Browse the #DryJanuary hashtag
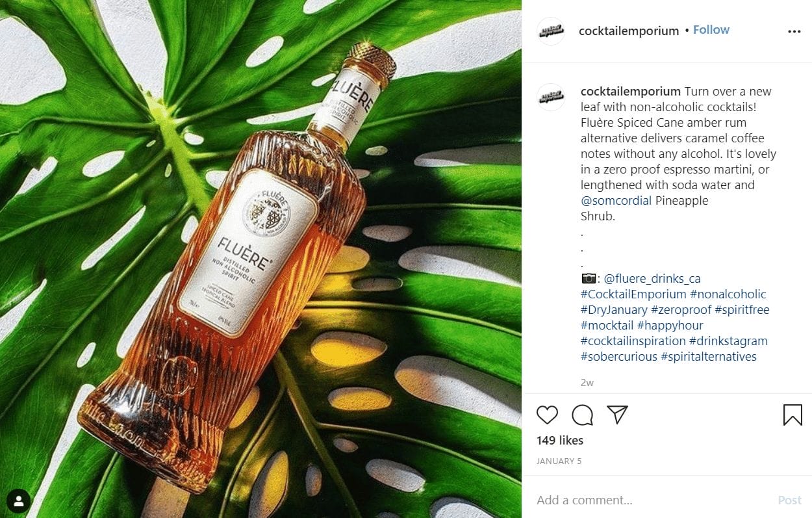This screenshot has height=518, width=812. point(614,310)
